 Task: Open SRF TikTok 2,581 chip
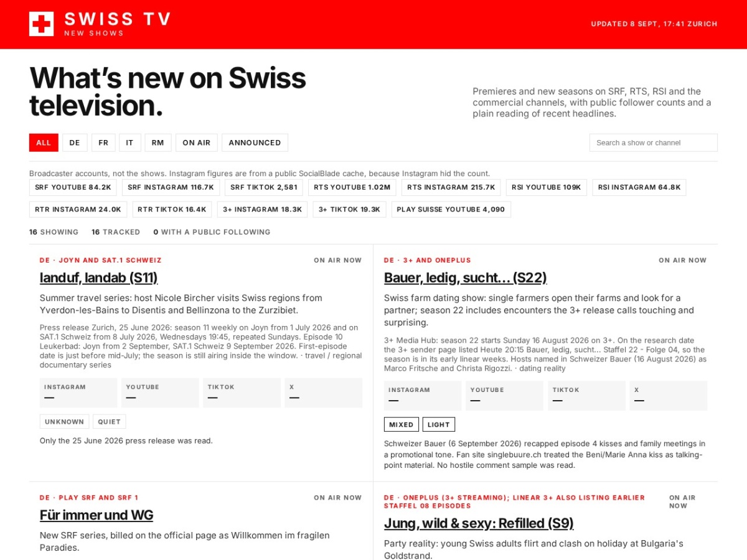pos(264,187)
